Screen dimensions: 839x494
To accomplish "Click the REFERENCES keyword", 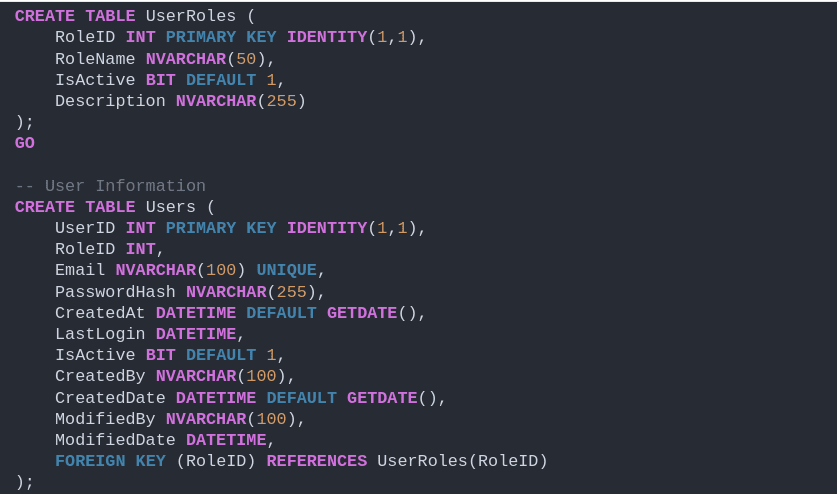I will click(317, 461).
